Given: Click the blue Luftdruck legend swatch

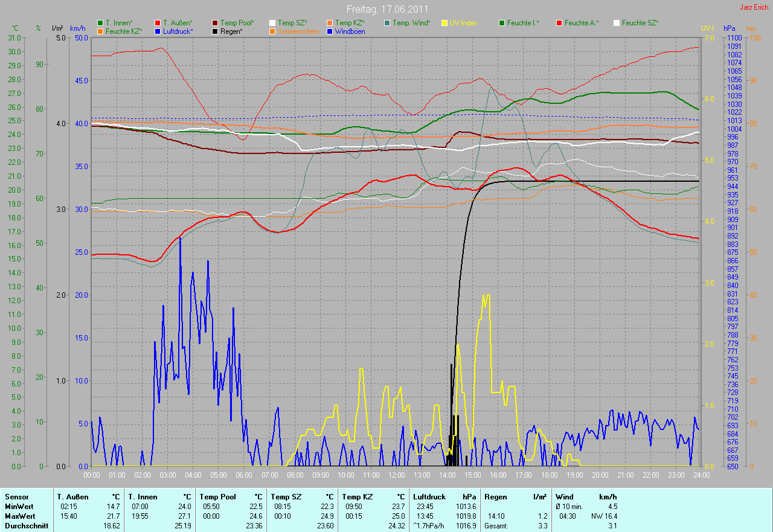Looking at the screenshot, I should tap(158, 31).
